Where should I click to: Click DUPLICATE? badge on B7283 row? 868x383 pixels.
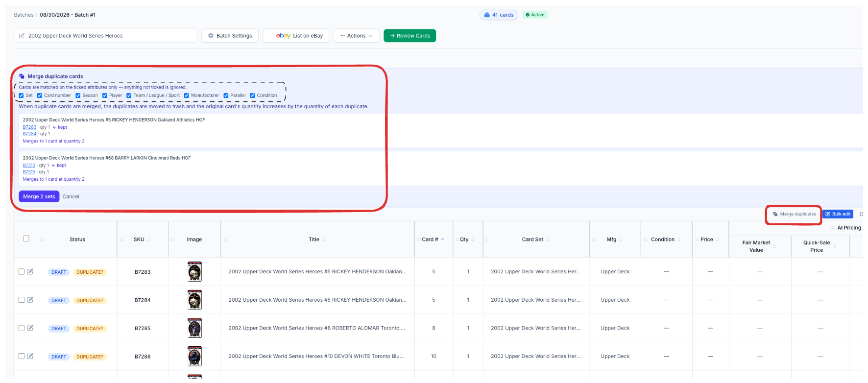click(x=90, y=272)
